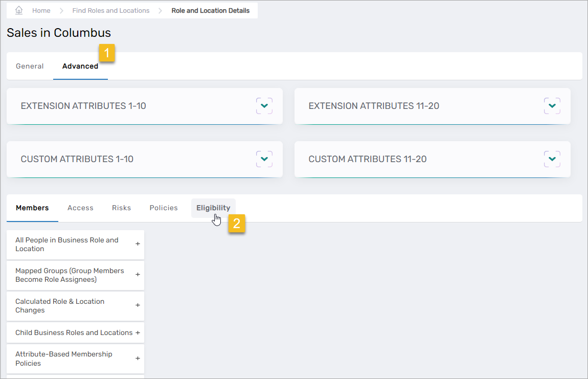Expand Child Business Roles and Locations

pyautogui.click(x=137, y=332)
